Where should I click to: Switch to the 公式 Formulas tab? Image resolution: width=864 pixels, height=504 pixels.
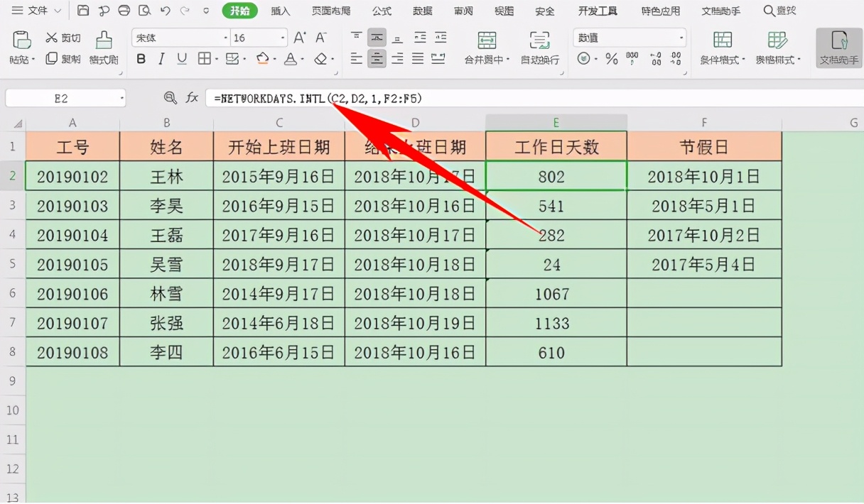(382, 11)
